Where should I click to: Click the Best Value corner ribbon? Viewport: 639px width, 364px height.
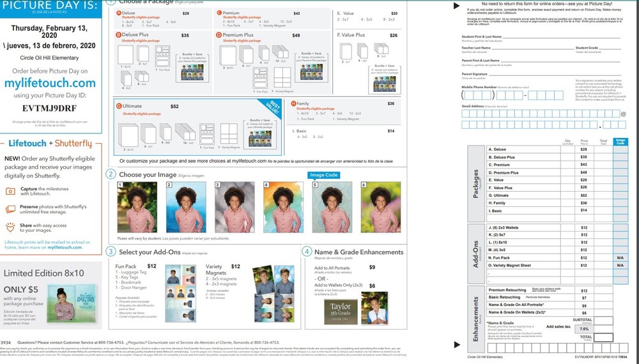(x=272, y=107)
